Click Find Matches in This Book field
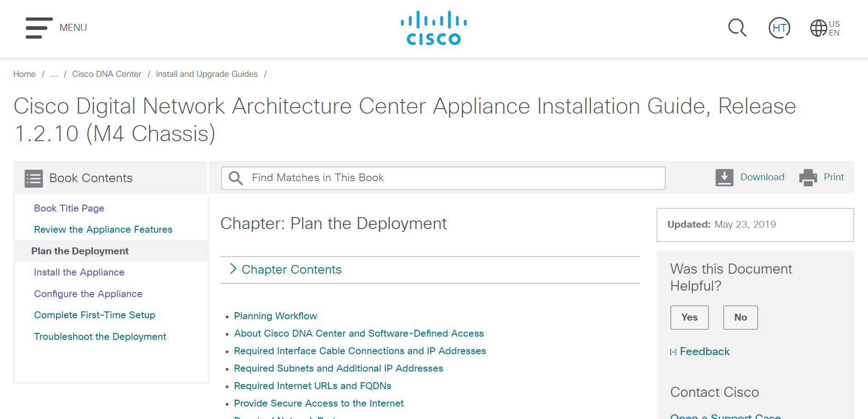868x419 pixels. [x=443, y=178]
